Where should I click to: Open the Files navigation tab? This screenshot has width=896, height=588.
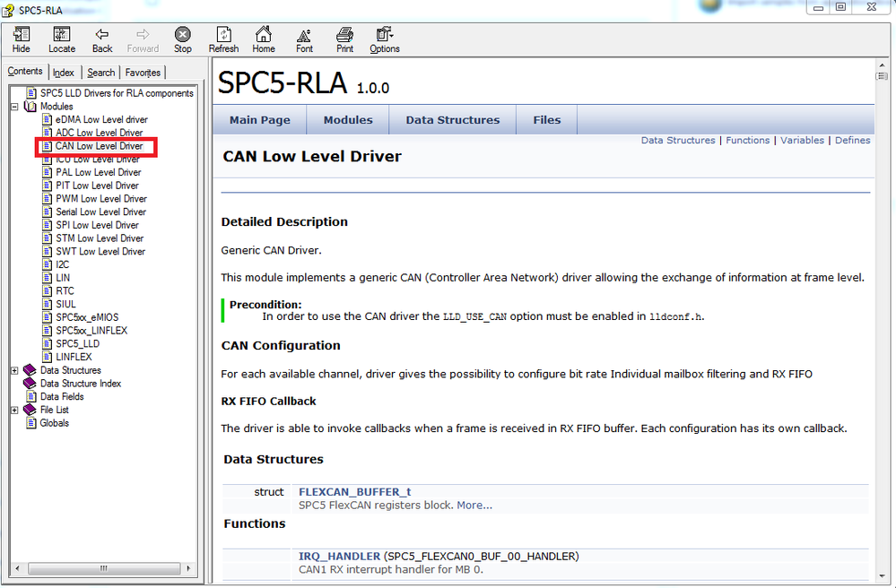(x=547, y=120)
